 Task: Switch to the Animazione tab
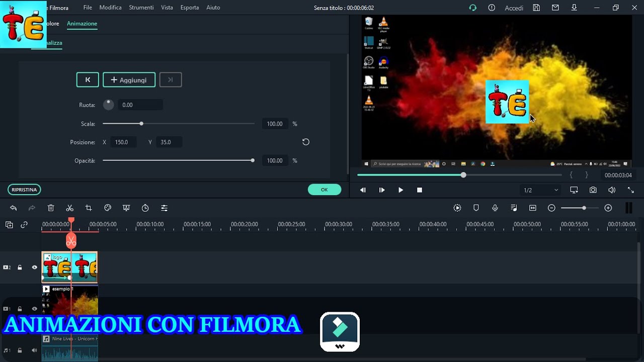(x=82, y=24)
